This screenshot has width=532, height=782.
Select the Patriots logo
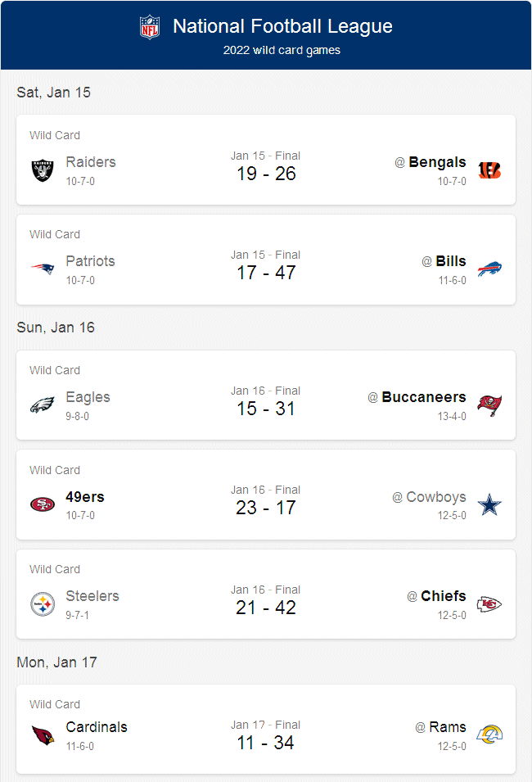click(x=43, y=267)
